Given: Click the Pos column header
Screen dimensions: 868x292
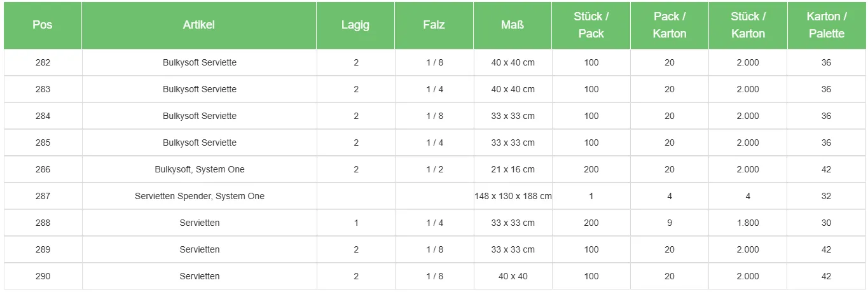Looking at the screenshot, I should pos(43,25).
